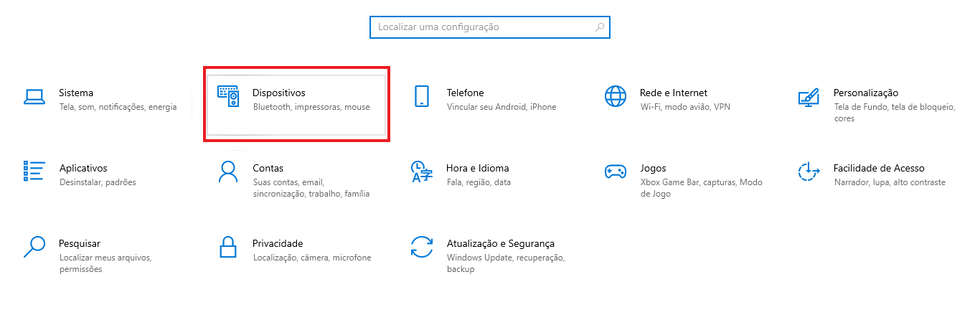Open the Rede e Internet globe icon
980x310 pixels.
pos(616,96)
